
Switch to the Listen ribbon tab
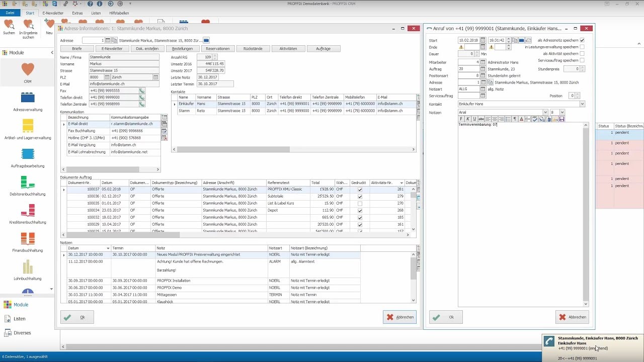click(x=96, y=13)
